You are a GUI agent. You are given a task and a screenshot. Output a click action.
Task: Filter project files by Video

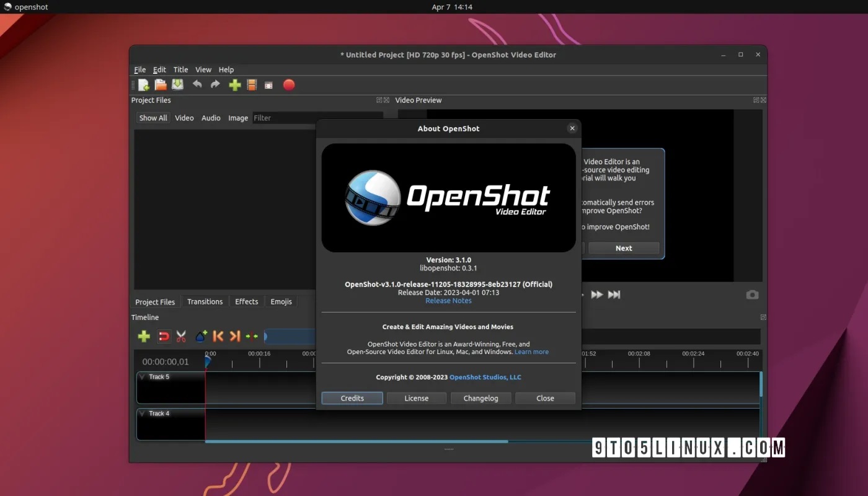[184, 118]
